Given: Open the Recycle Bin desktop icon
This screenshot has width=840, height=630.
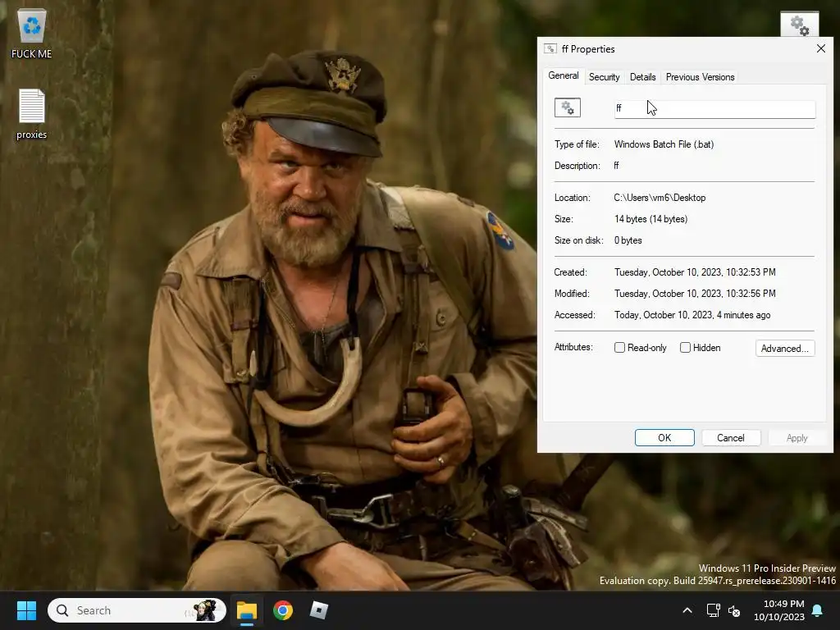Looking at the screenshot, I should point(32,33).
